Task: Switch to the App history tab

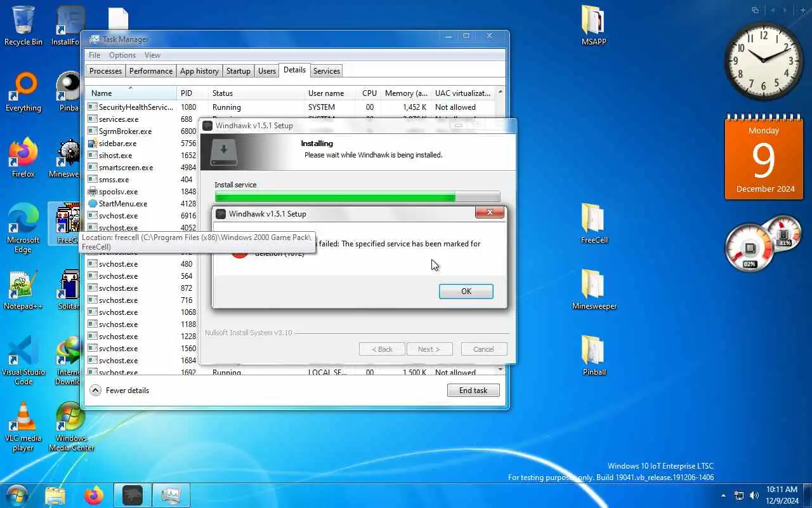Action: [199, 71]
